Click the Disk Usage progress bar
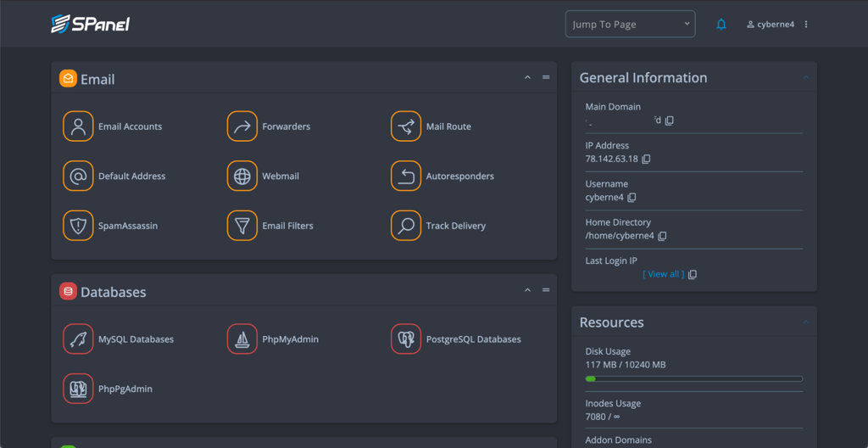The width and height of the screenshot is (868, 448). 694,378
